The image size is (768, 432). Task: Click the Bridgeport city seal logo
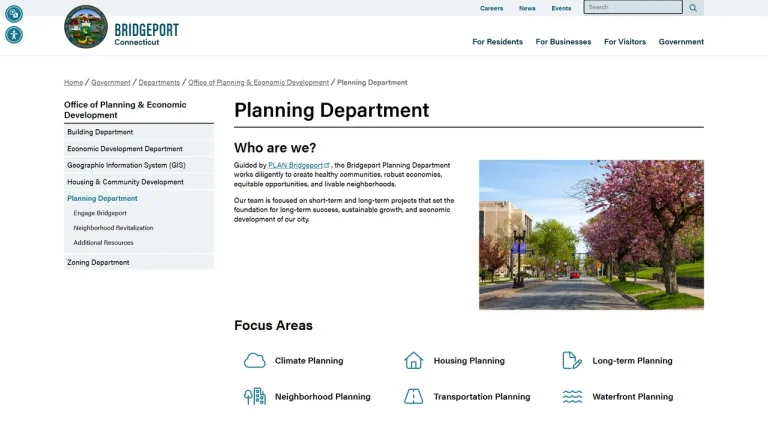tap(86, 27)
